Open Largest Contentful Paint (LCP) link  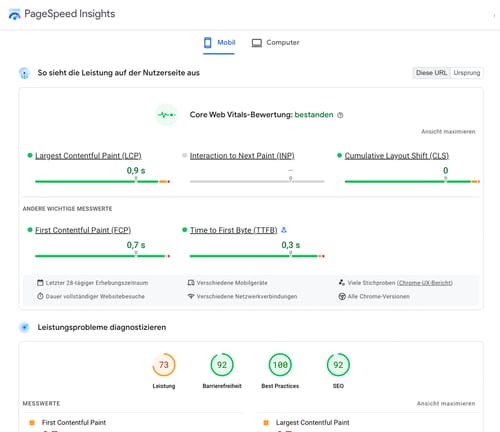pyautogui.click(x=88, y=156)
